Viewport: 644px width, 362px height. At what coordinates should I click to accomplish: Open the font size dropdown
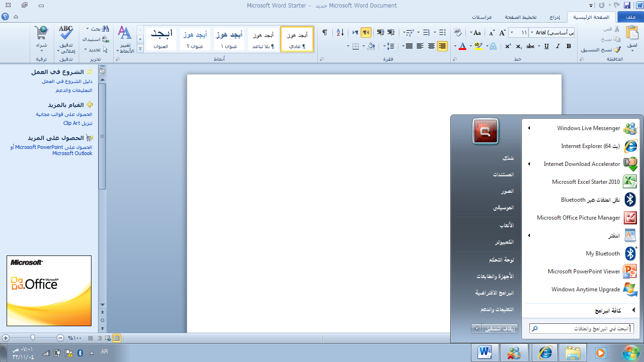[512, 33]
